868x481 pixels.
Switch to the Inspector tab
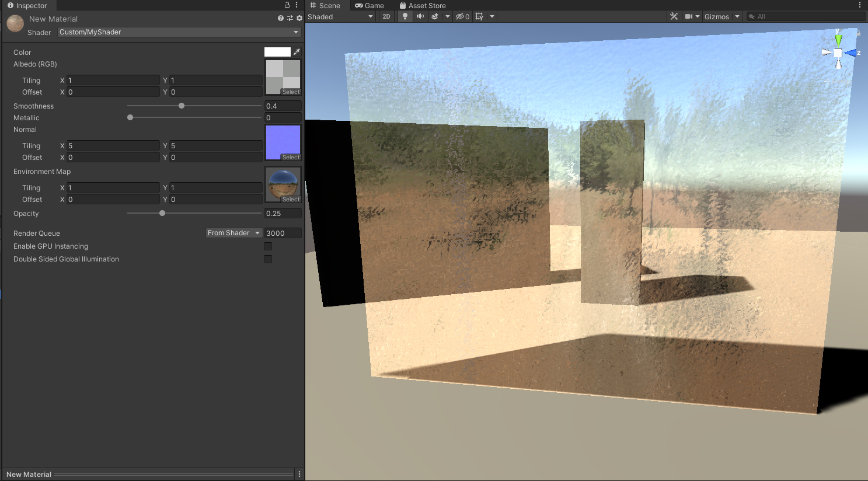point(27,5)
